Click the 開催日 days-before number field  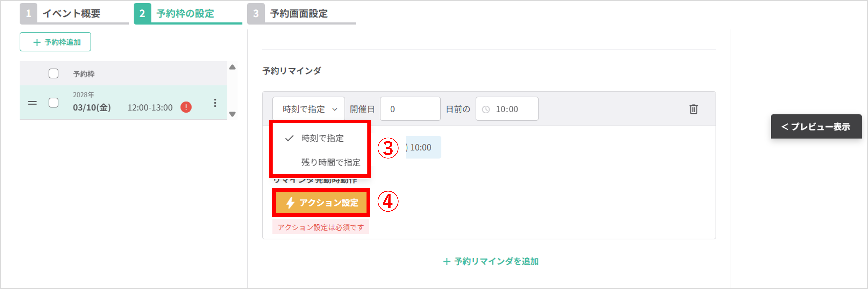pos(410,109)
